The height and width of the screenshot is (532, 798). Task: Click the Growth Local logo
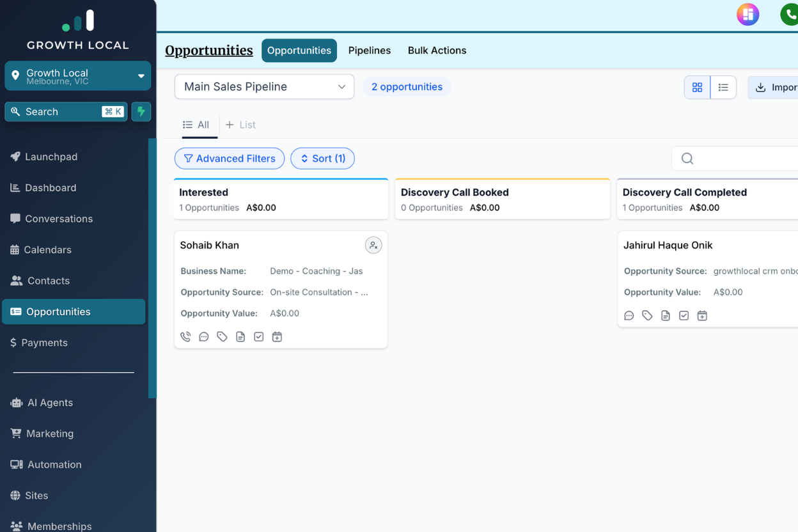[78, 29]
